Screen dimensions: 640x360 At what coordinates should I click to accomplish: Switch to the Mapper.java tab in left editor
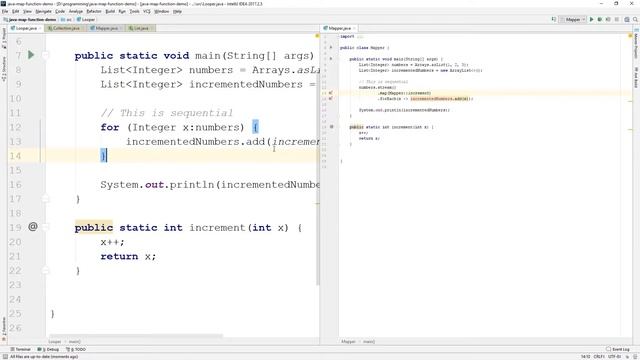pos(106,28)
